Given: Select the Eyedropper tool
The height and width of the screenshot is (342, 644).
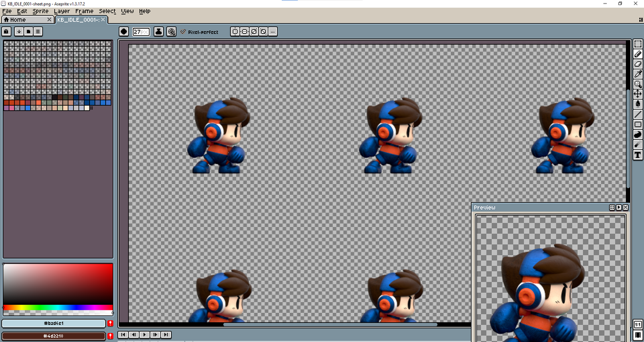Looking at the screenshot, I should pos(637,74).
